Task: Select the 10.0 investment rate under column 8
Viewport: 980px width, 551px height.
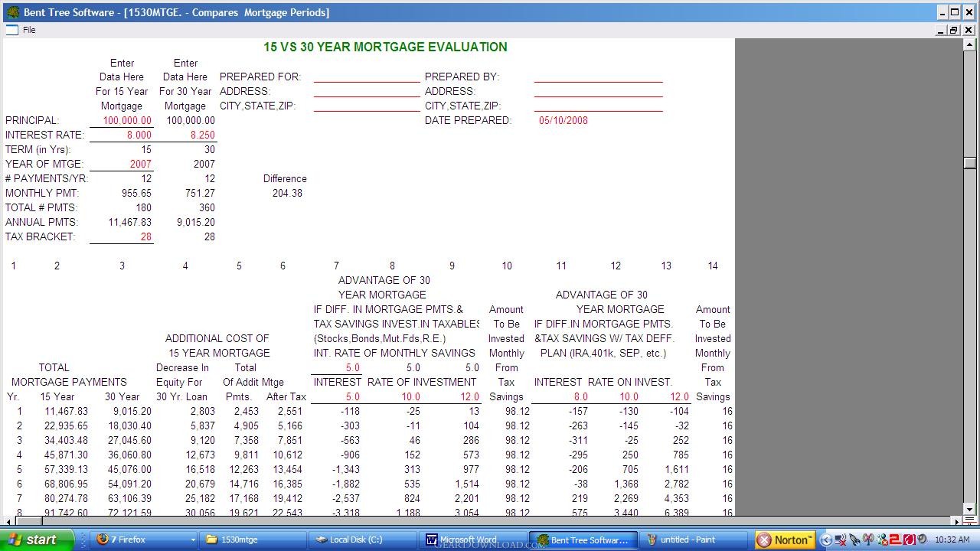Action: [410, 396]
